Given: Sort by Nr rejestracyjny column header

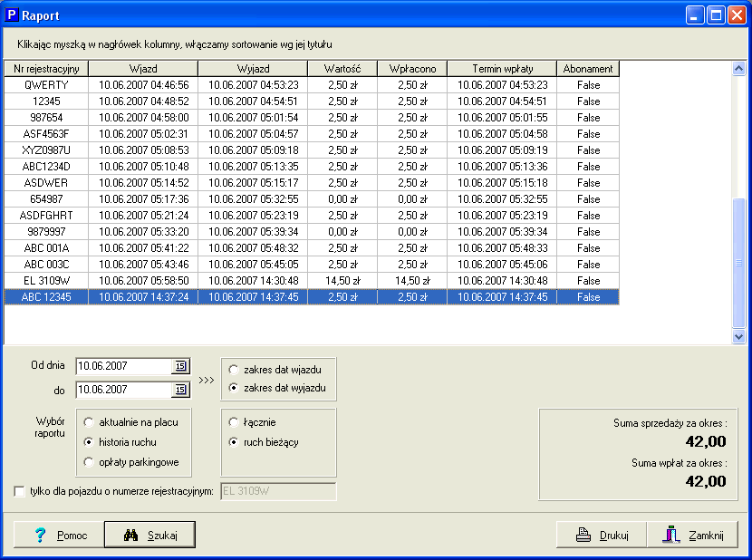Looking at the screenshot, I should pyautogui.click(x=46, y=69).
